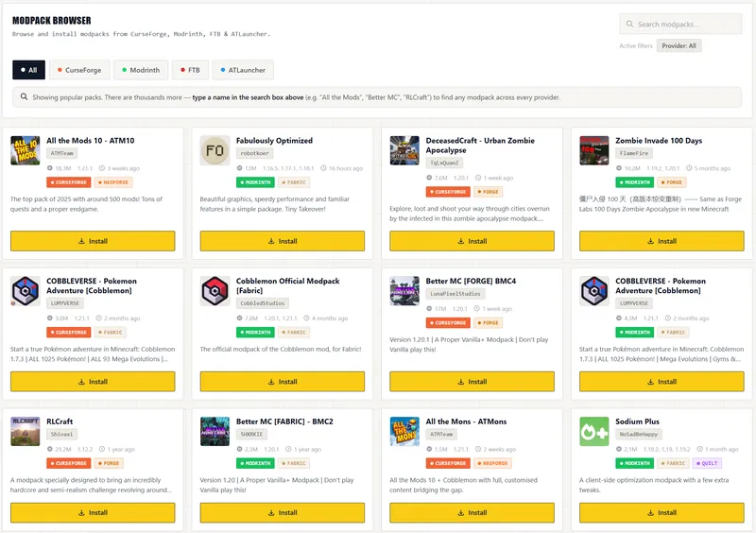This screenshot has height=533, width=756.
Task: Click the NeoForge badge on ATM10
Action: pos(113,182)
